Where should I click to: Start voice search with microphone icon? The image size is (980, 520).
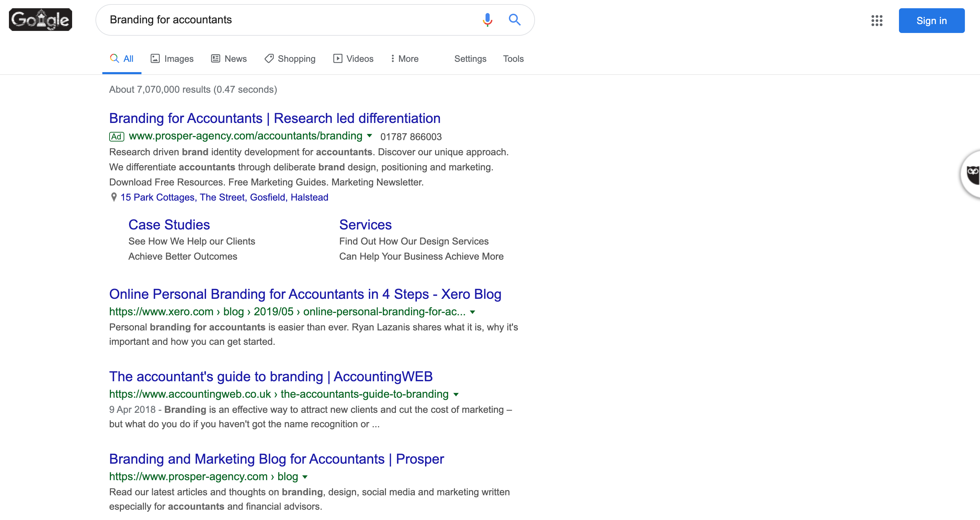487,20
